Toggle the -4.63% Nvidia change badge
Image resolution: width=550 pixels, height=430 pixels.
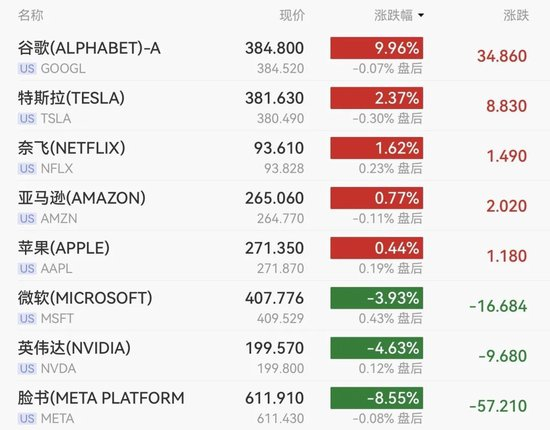pos(377,348)
